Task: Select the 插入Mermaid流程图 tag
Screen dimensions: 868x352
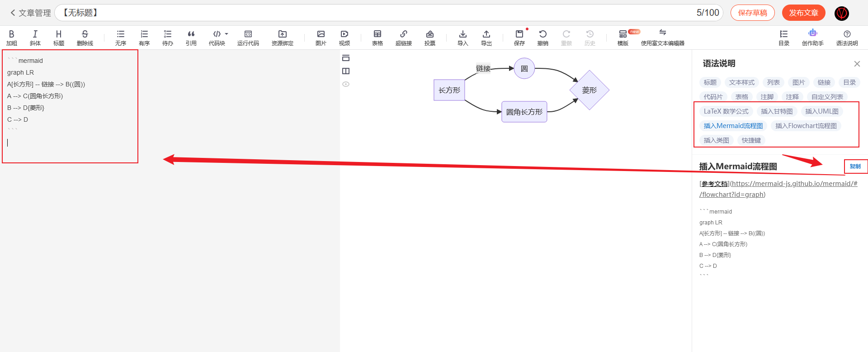Action: click(x=733, y=126)
